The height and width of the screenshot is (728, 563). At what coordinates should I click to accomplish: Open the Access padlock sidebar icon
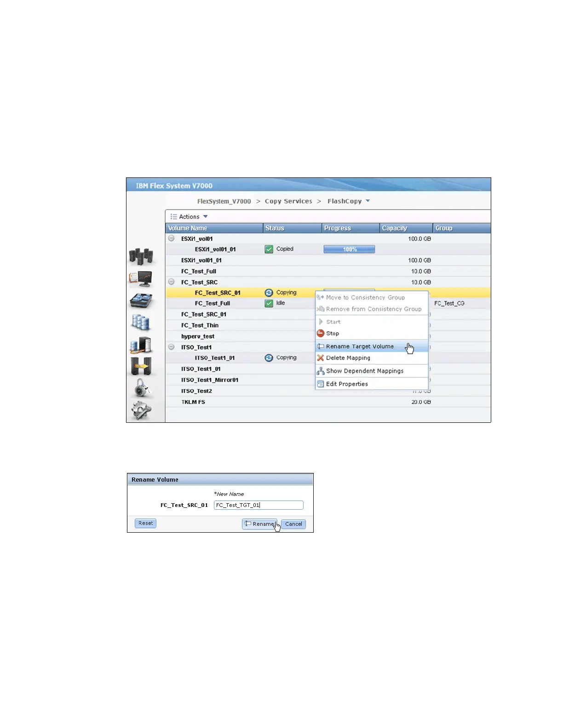tap(142, 388)
